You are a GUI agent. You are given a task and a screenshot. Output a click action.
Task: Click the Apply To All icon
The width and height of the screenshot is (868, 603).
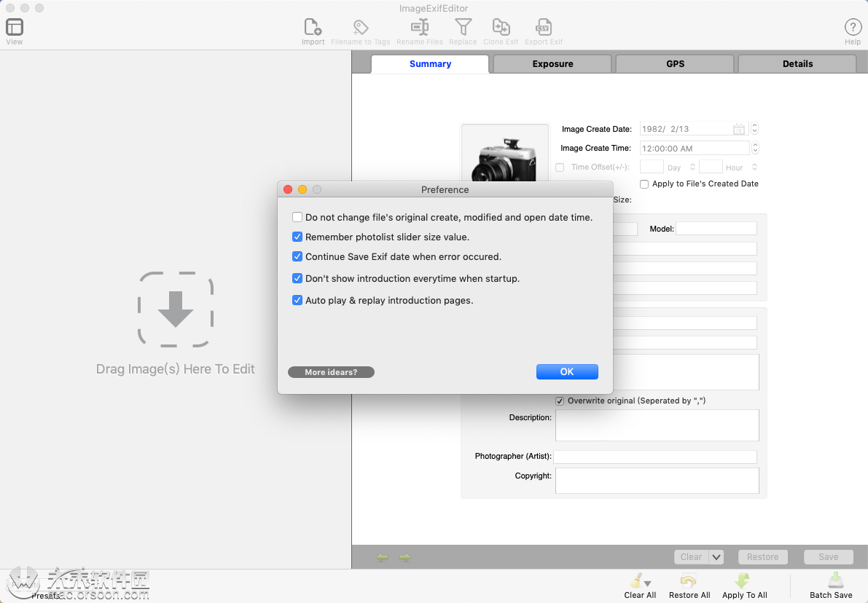(743, 580)
